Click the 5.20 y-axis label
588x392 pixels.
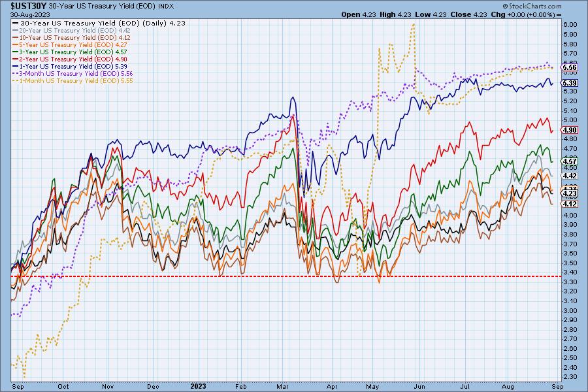[x=570, y=101]
